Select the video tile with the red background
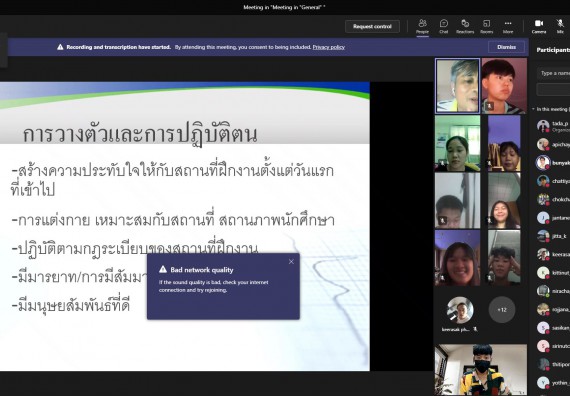The width and height of the screenshot is (570, 396). point(504,86)
